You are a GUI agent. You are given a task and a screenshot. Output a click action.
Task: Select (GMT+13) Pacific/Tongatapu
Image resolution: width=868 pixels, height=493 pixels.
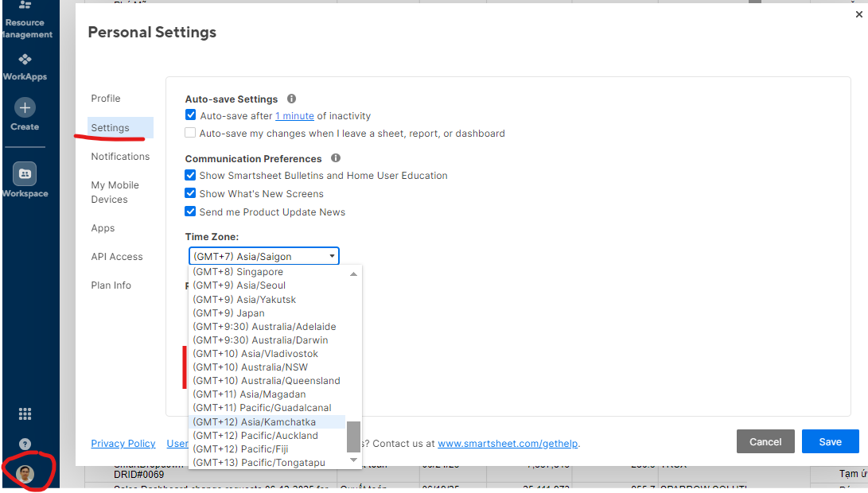coord(267,463)
